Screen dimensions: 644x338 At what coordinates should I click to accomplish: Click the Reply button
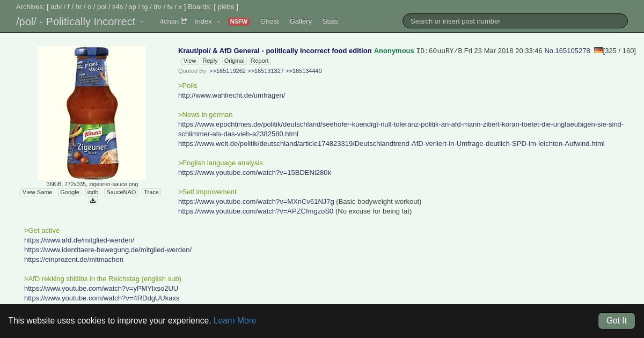point(210,61)
